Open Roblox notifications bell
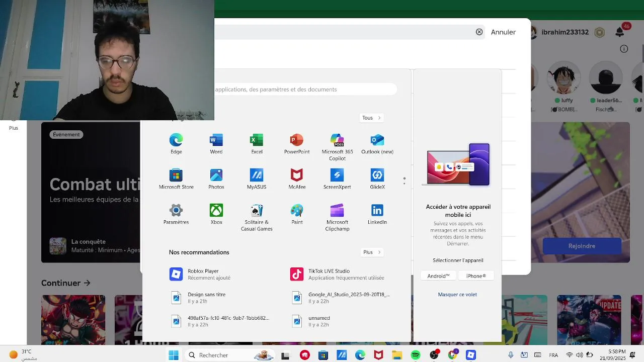 point(620,32)
